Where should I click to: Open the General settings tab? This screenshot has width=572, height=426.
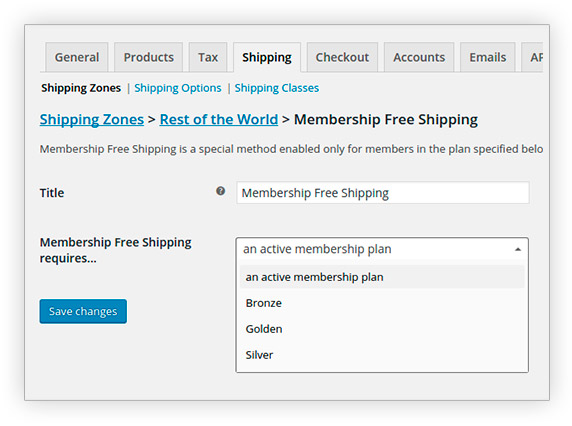click(77, 57)
